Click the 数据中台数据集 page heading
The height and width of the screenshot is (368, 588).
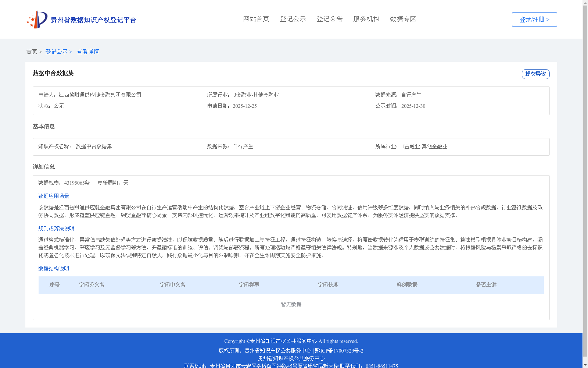pos(53,73)
